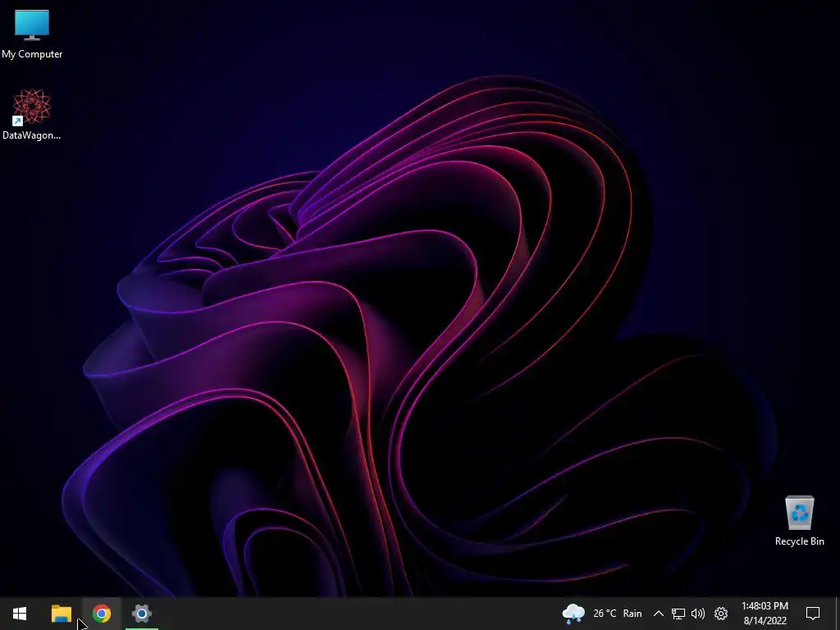Image resolution: width=840 pixels, height=630 pixels.
Task: Open the Action Center notifications icon
Action: [813, 614]
